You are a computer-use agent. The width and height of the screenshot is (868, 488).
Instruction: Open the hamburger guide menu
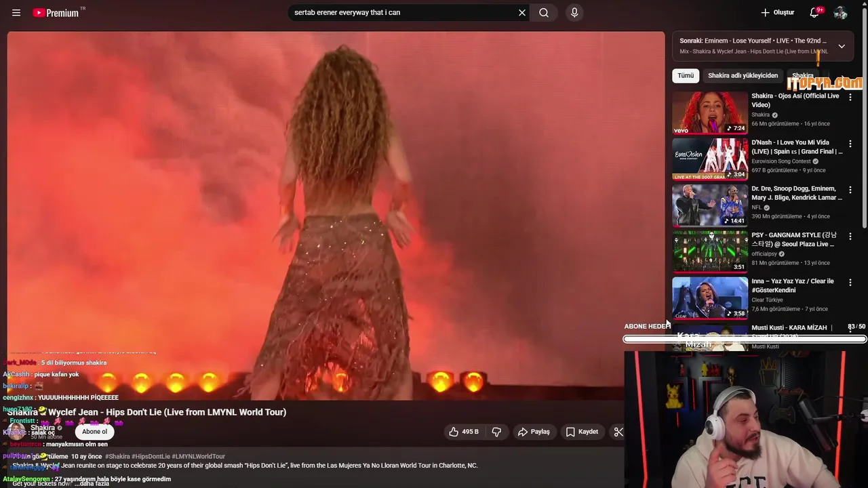(x=16, y=13)
